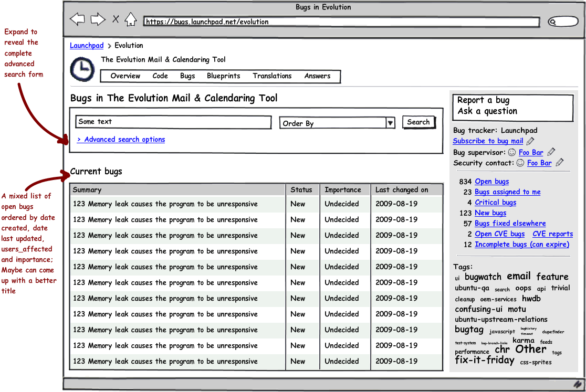This screenshot has height=392, width=586.
Task: Open the Order By dropdown
Action: tap(390, 123)
